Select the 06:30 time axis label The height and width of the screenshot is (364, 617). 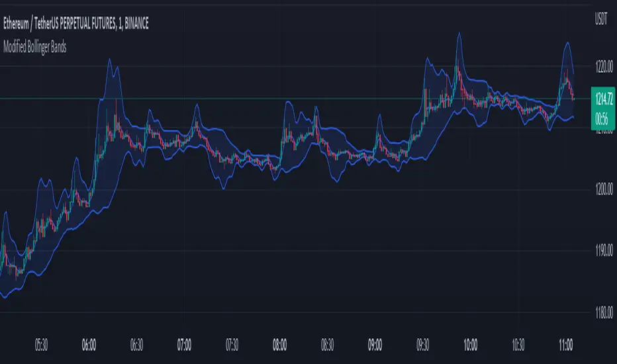pos(136,345)
